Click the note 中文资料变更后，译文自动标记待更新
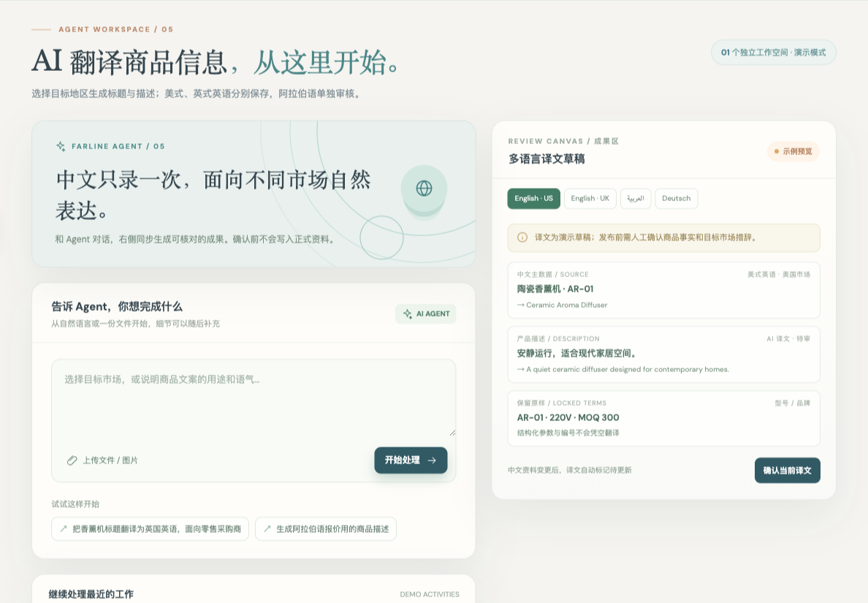Screen dimensions: 868x603 click(570, 470)
